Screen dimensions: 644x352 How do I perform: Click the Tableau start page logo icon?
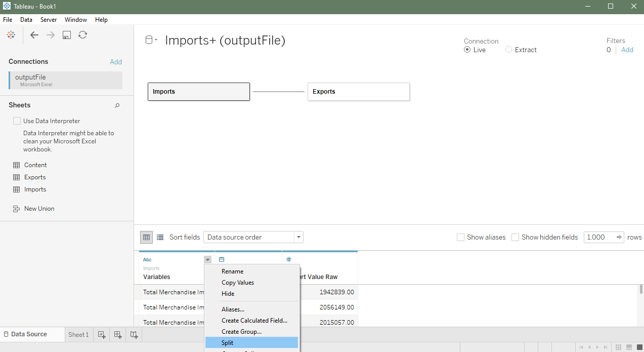(11, 35)
